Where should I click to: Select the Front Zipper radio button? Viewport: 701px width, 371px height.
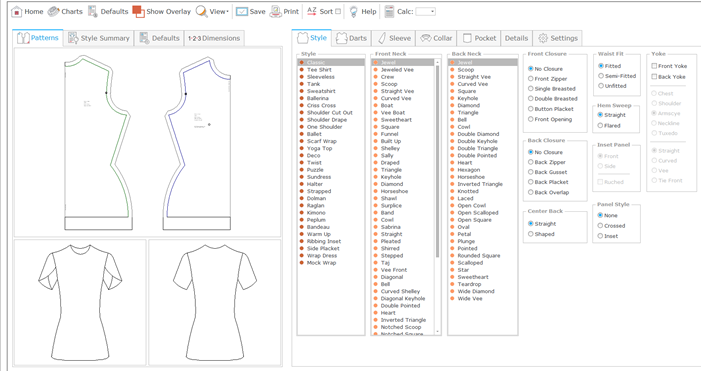pyautogui.click(x=531, y=79)
